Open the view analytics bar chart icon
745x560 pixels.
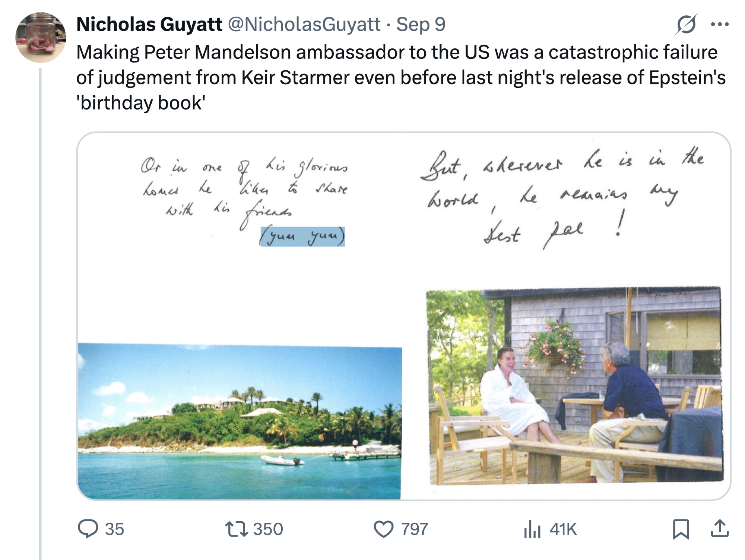coord(532,529)
